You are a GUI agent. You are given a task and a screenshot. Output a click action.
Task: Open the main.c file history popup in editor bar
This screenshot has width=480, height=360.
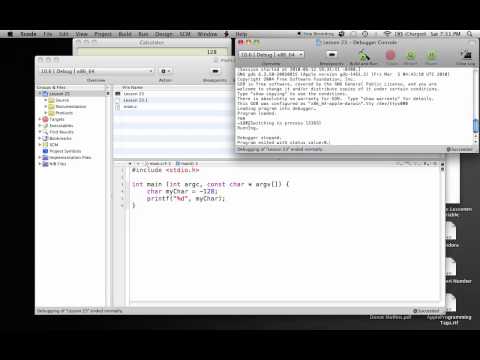159,163
